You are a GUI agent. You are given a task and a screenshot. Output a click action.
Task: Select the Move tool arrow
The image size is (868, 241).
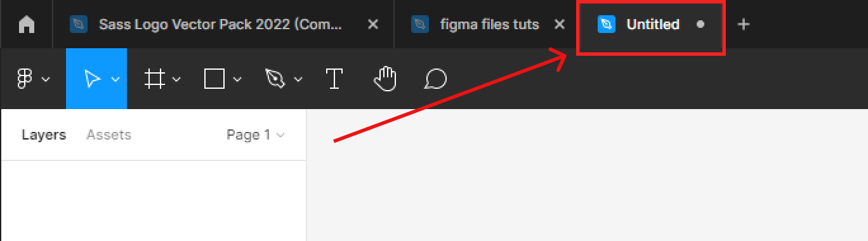[x=93, y=79]
